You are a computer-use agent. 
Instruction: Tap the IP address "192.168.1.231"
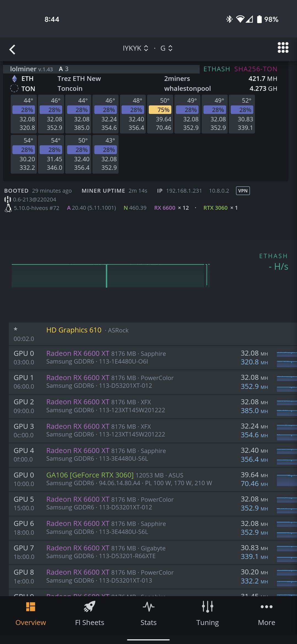184,191
